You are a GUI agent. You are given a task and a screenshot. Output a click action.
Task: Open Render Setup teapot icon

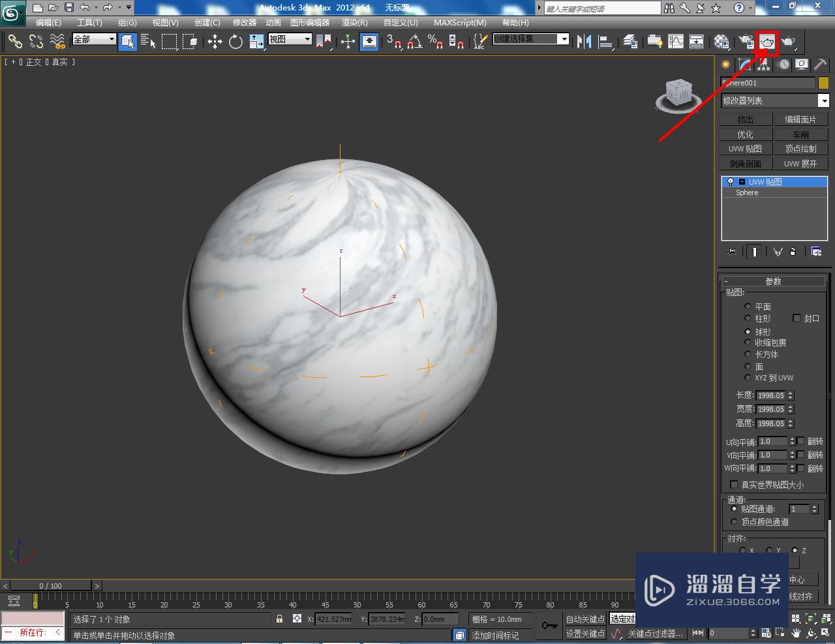tap(746, 42)
